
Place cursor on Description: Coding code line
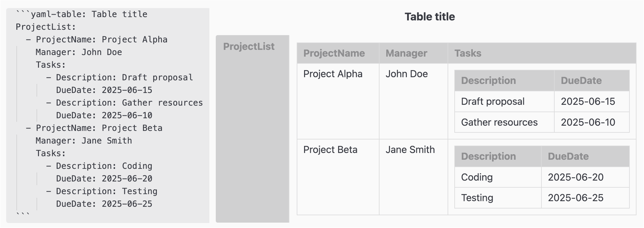click(99, 166)
